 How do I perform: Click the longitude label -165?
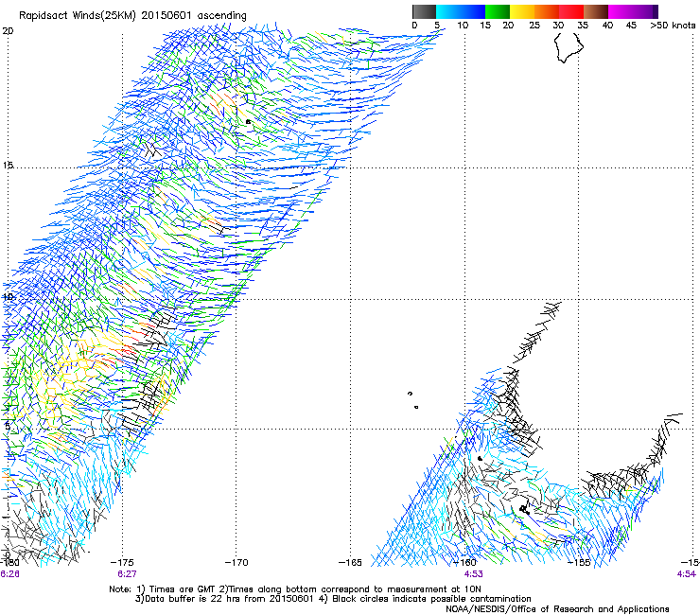pos(350,563)
